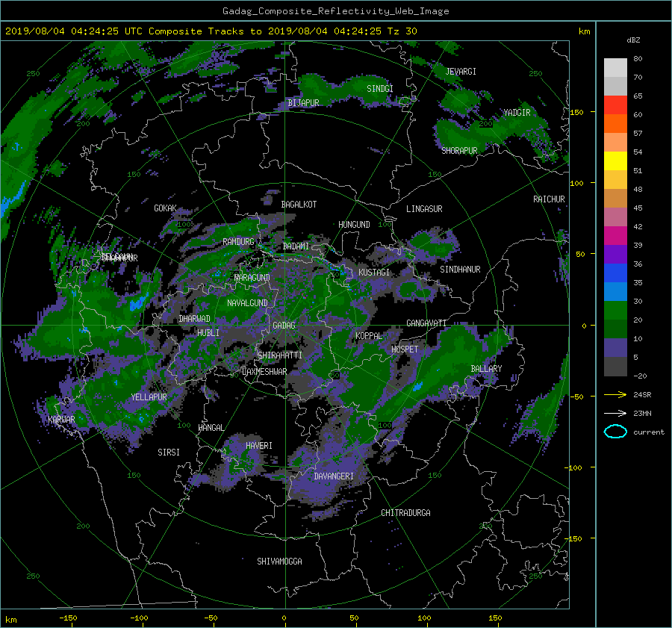This screenshot has height=628, width=672.
Task: Click the SINDHANUR city label
Action: pyautogui.click(x=460, y=270)
